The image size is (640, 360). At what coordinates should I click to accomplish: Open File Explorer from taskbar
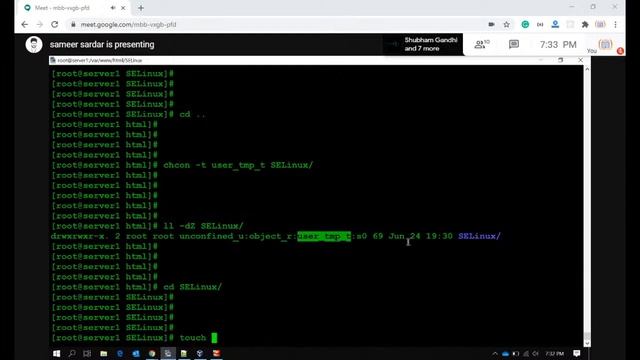[104, 353]
